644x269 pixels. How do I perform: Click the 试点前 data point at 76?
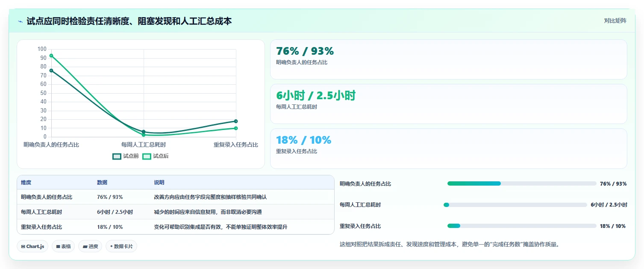tap(51, 71)
